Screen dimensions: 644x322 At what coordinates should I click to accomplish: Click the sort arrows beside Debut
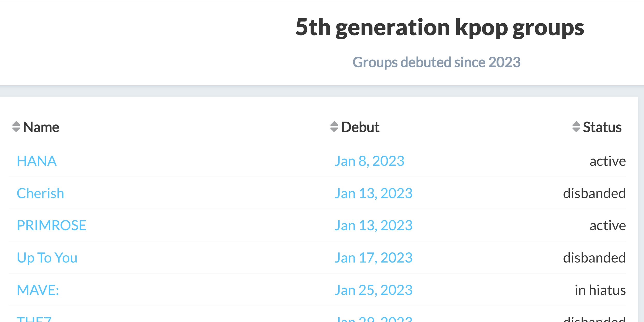[x=334, y=127]
